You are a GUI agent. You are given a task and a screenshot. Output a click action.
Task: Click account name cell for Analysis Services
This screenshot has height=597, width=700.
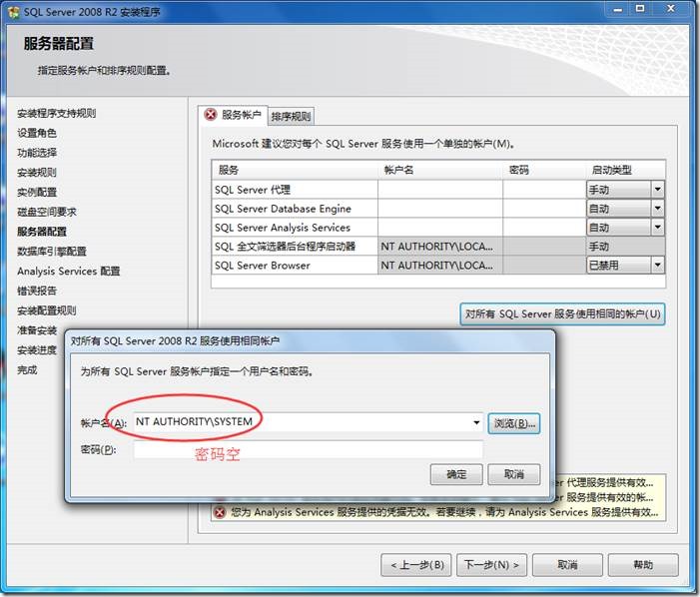[440, 228]
